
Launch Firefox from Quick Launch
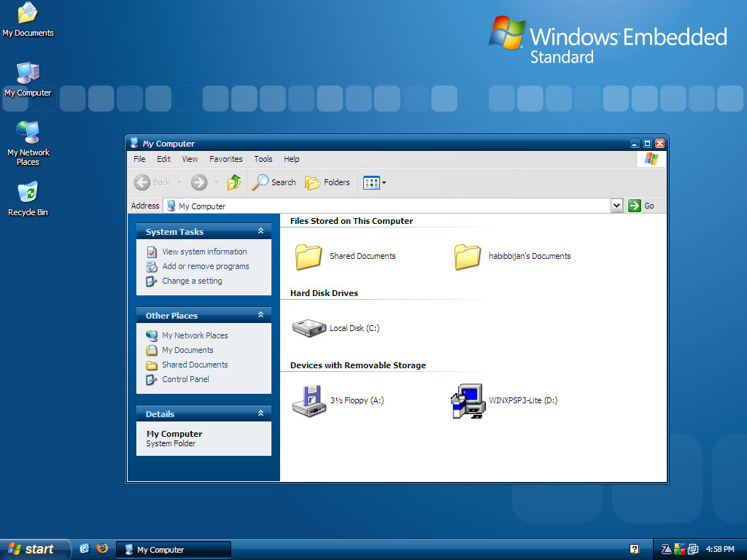pyautogui.click(x=102, y=548)
